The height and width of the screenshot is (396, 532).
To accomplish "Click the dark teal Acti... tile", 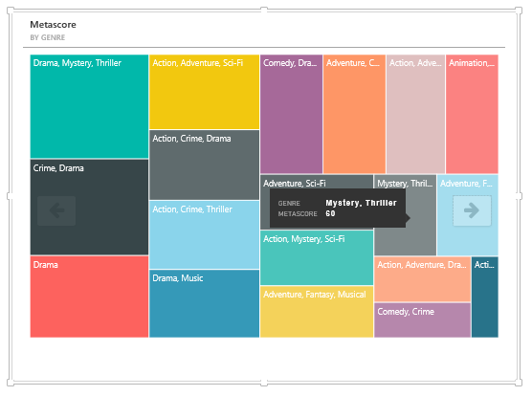I will [485, 297].
